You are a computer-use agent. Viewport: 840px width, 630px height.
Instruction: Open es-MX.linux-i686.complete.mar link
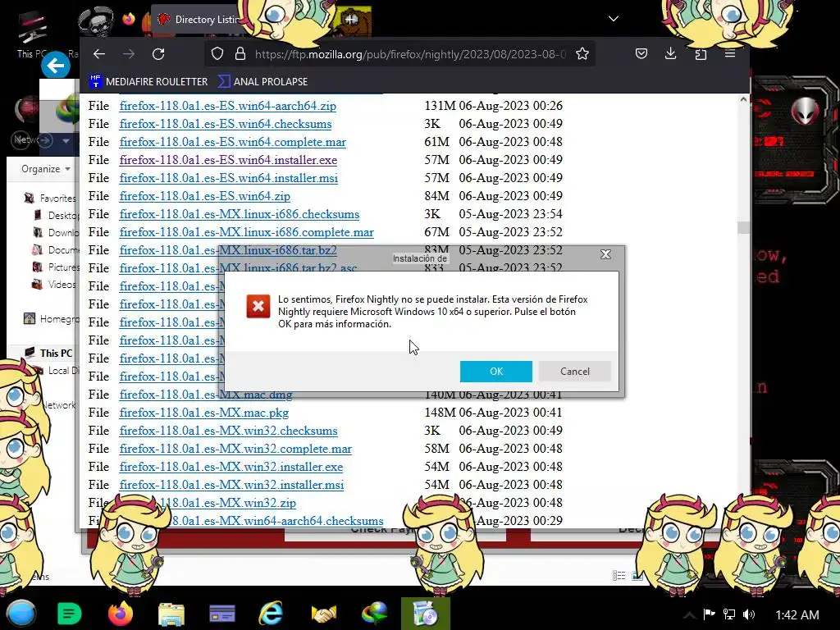point(246,232)
